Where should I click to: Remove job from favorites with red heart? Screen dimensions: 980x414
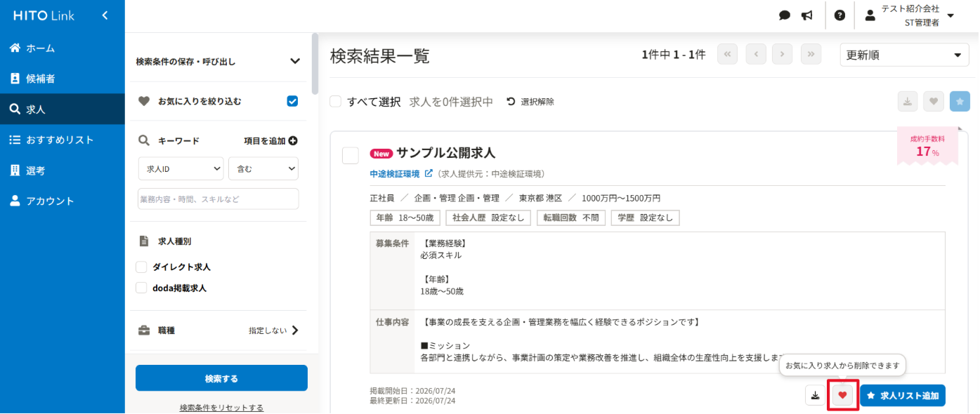(842, 396)
